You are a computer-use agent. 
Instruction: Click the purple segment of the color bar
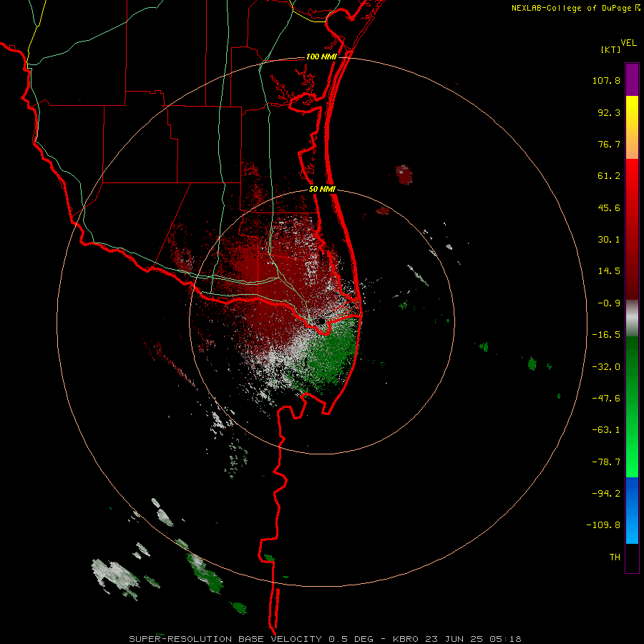632,79
